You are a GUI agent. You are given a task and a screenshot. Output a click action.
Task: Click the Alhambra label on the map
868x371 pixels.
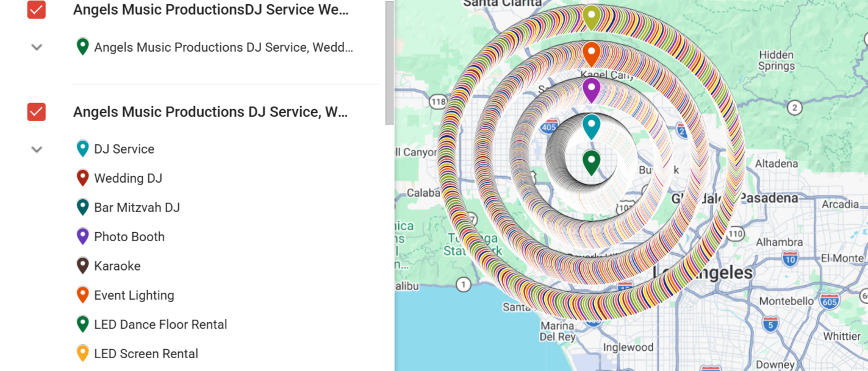(x=780, y=242)
